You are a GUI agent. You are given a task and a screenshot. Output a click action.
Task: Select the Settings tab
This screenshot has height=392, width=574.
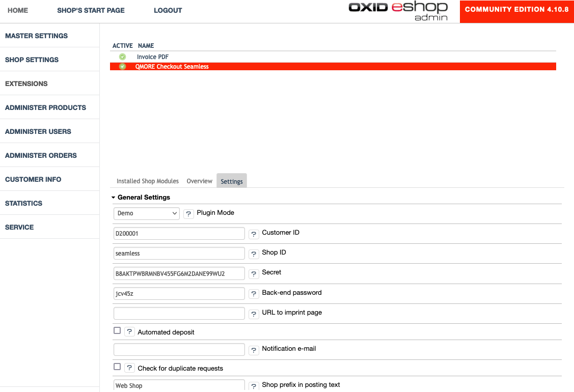coord(232,181)
